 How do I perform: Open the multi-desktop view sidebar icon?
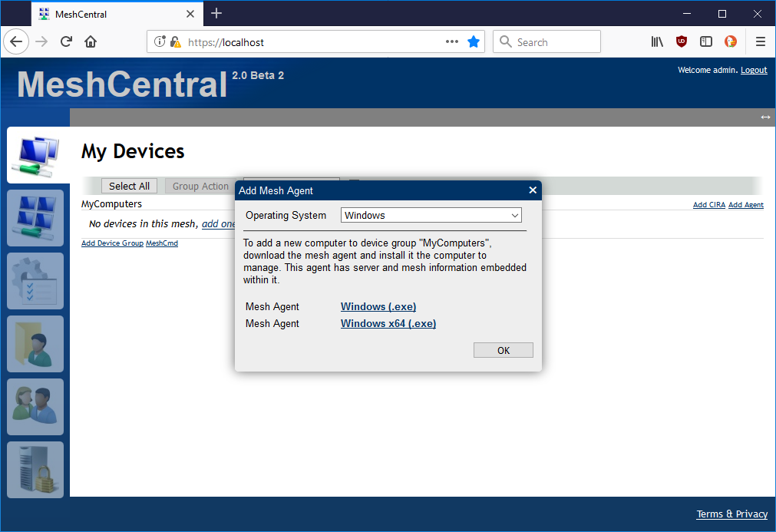click(x=35, y=218)
